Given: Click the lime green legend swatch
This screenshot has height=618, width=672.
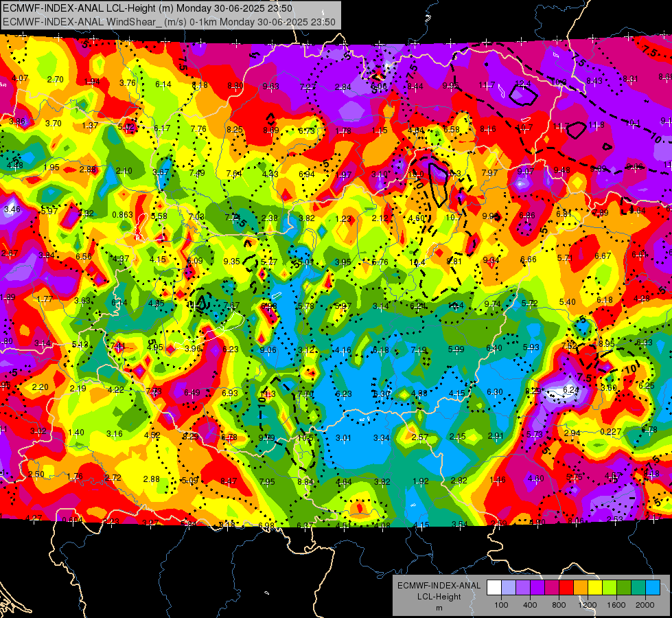Looking at the screenshot, I should pyautogui.click(x=610, y=587).
